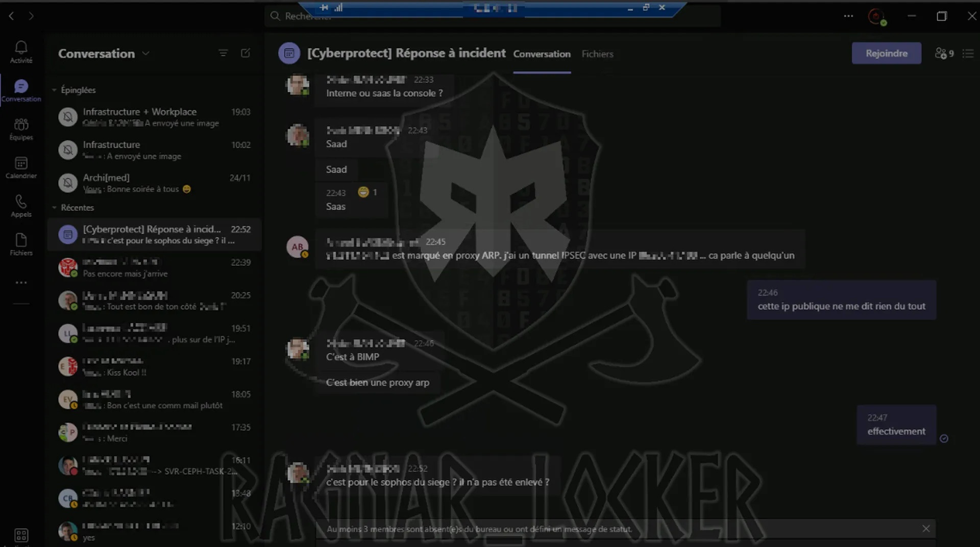Open the chat saying 'Tout est bon de ton côté'

coord(154,301)
